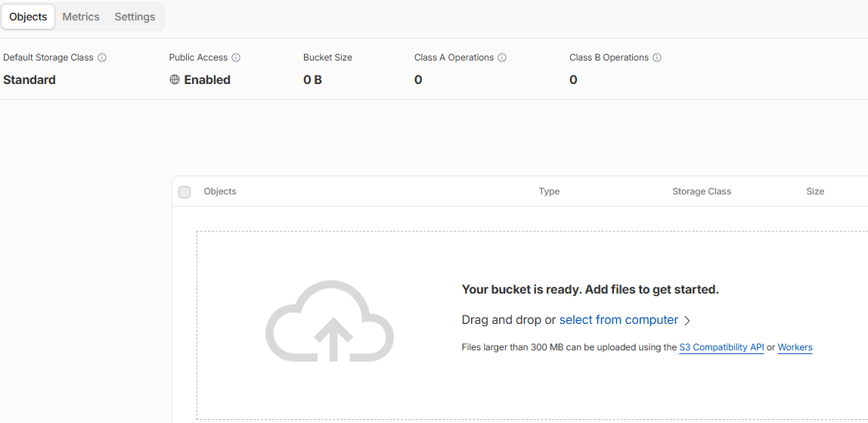Image resolution: width=868 pixels, height=423 pixels.
Task: Click the Size column header
Action: pos(815,191)
